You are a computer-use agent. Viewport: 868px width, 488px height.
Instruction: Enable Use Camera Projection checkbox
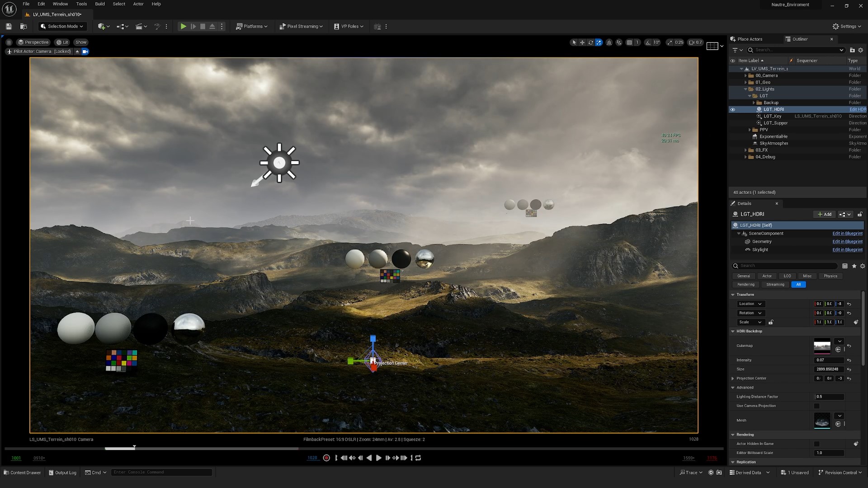[817, 406]
